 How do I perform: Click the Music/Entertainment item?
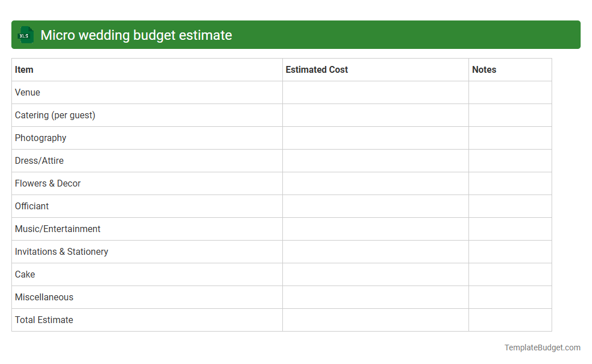coord(57,229)
